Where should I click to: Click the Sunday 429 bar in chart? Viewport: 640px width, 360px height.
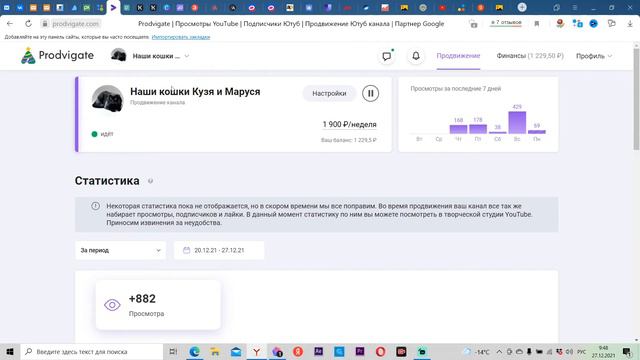pyautogui.click(x=517, y=122)
